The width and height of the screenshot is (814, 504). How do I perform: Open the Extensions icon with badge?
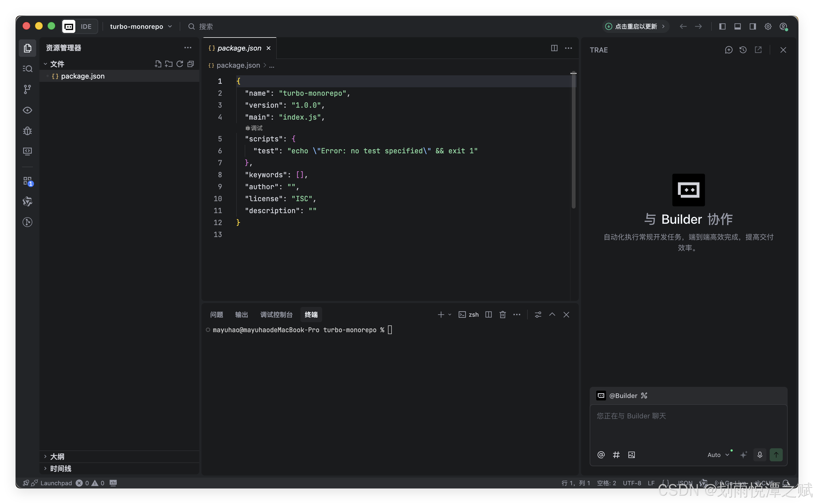[27, 181]
